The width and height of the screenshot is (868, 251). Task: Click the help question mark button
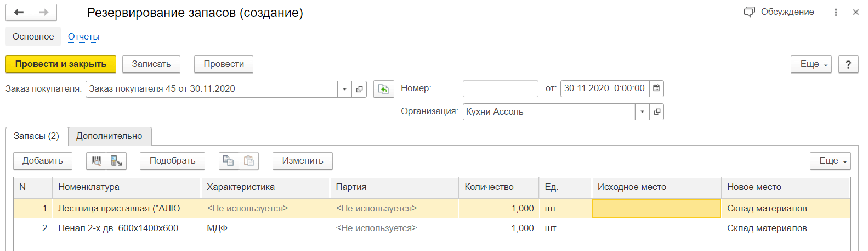point(848,64)
